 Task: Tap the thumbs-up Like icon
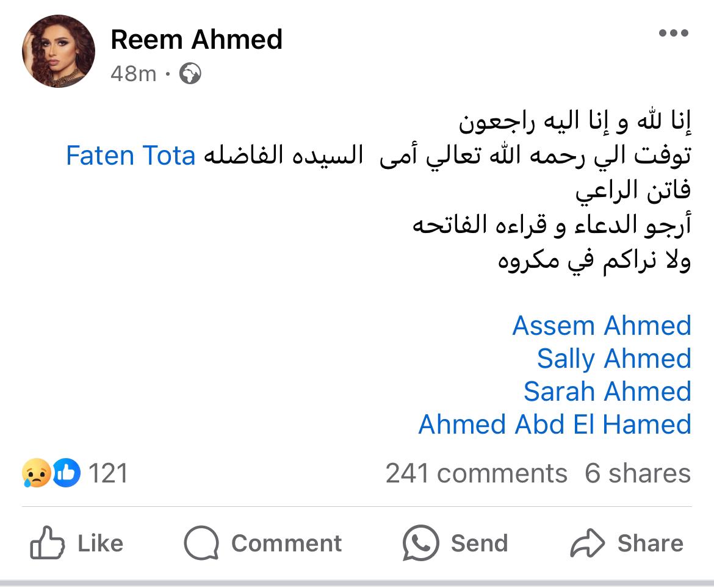pyautogui.click(x=47, y=543)
